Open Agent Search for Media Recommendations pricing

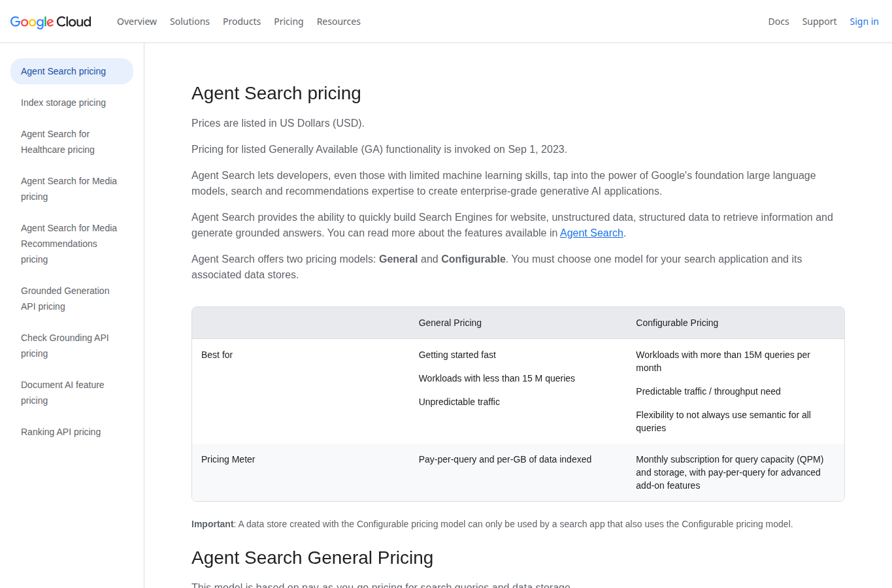coord(69,244)
